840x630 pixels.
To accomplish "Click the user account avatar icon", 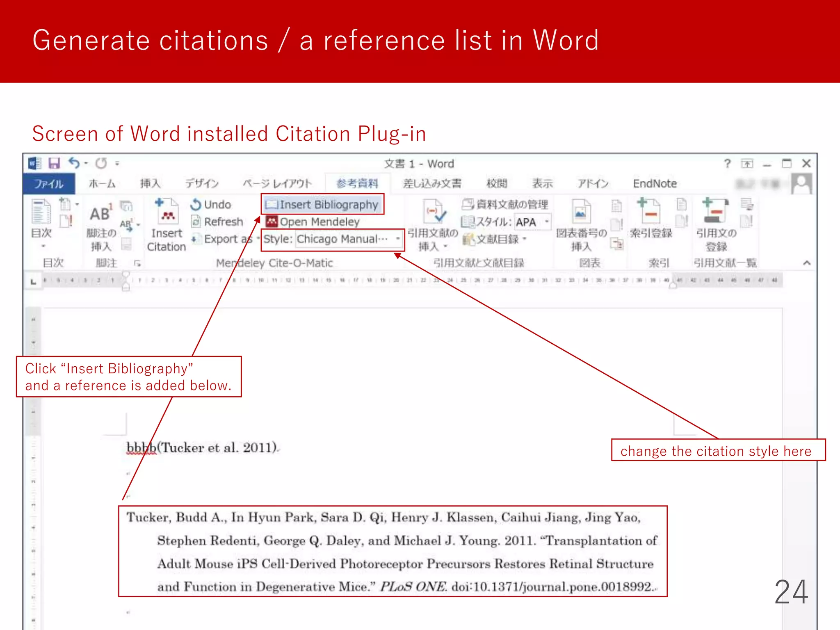I will pos(801,183).
